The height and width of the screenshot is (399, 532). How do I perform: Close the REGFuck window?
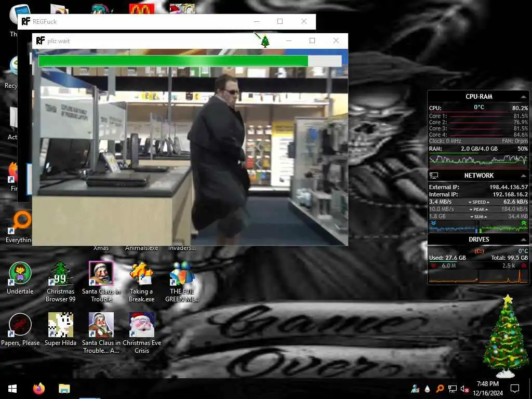(x=304, y=21)
